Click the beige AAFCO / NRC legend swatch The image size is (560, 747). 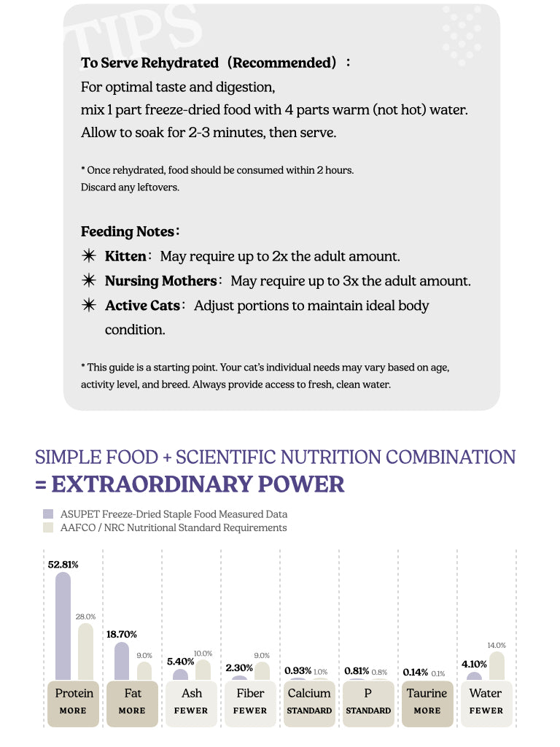point(48,527)
